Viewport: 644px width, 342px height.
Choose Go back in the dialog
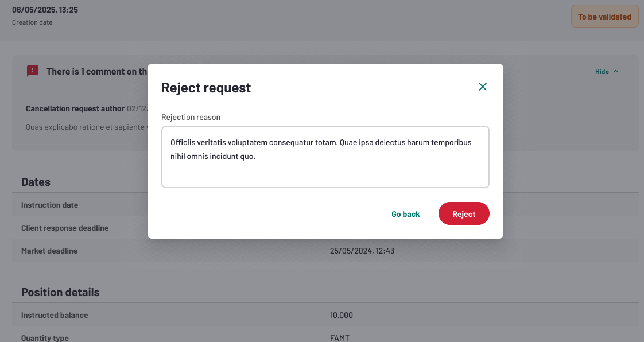[405, 214]
